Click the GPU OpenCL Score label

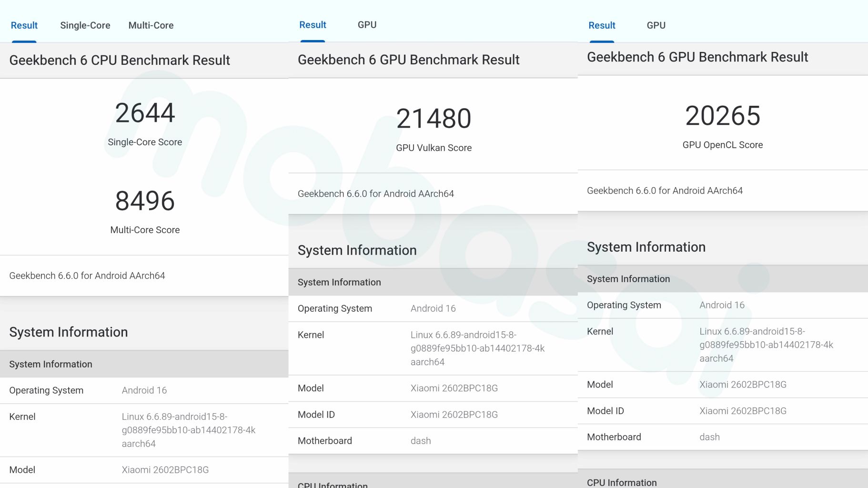(722, 145)
